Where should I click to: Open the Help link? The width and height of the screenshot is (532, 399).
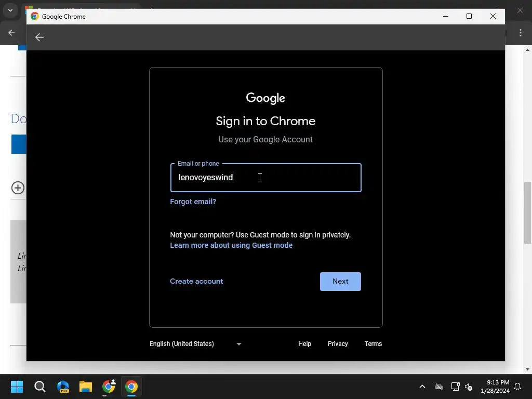click(x=304, y=344)
